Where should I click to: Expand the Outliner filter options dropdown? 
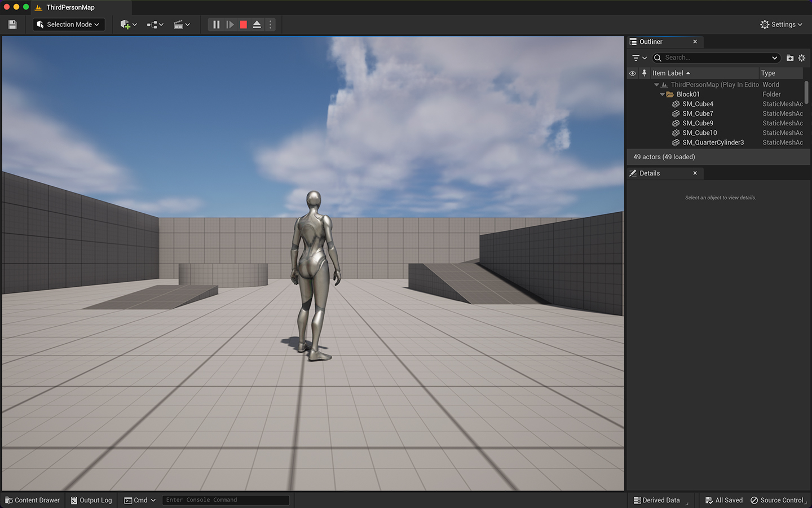point(639,58)
